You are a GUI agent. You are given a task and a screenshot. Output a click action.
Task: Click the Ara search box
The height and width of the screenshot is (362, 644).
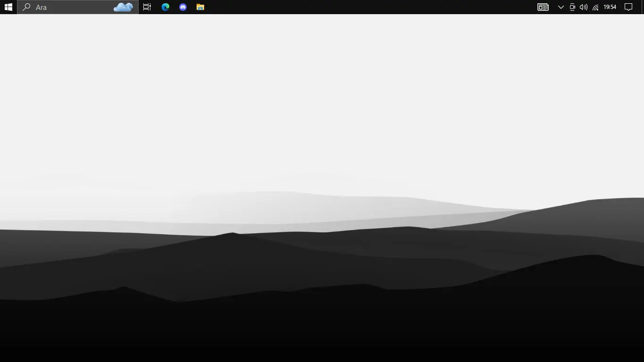[78, 7]
